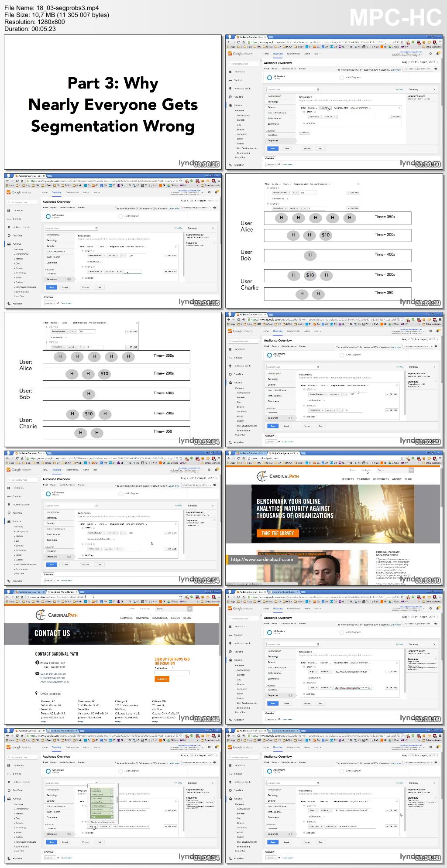The width and height of the screenshot is (447, 868).
Task: Open SERVICES in the 00:03:19 frame nav
Action: click(x=347, y=479)
